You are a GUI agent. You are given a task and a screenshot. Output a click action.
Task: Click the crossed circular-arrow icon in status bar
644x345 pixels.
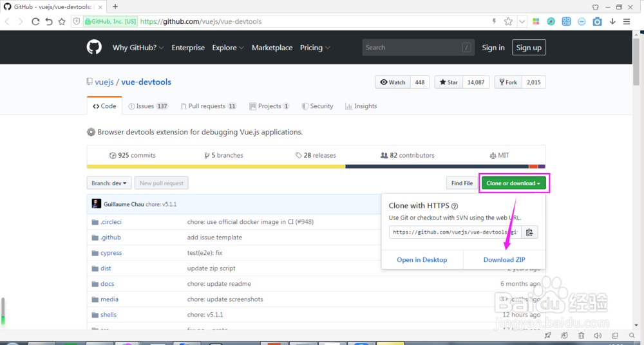pyautogui.click(x=565, y=335)
